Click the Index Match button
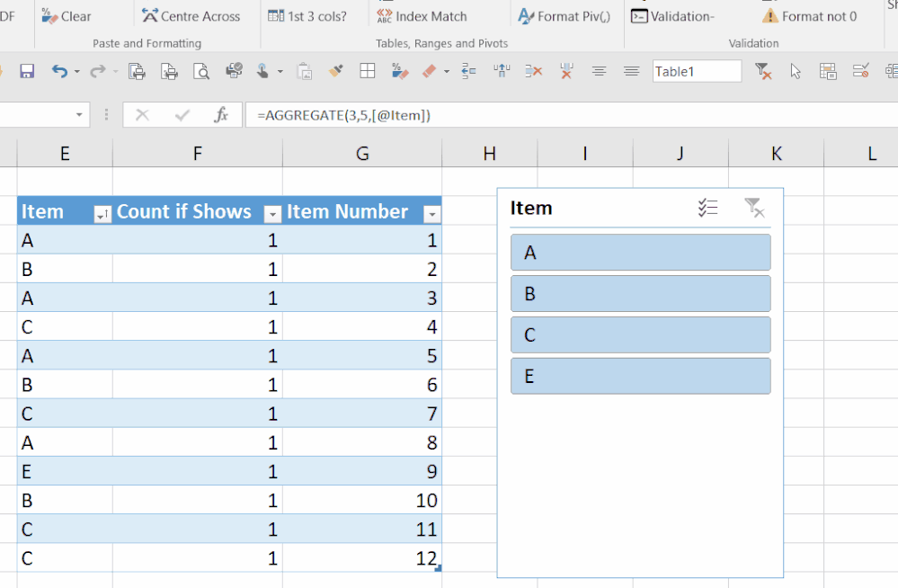The width and height of the screenshot is (898, 588). pyautogui.click(x=422, y=16)
